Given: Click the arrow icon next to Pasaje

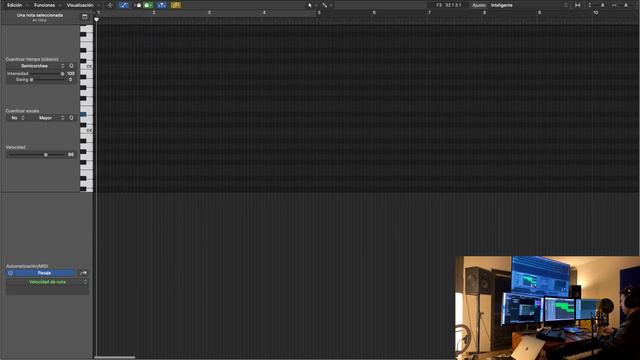Looking at the screenshot, I should [x=83, y=273].
